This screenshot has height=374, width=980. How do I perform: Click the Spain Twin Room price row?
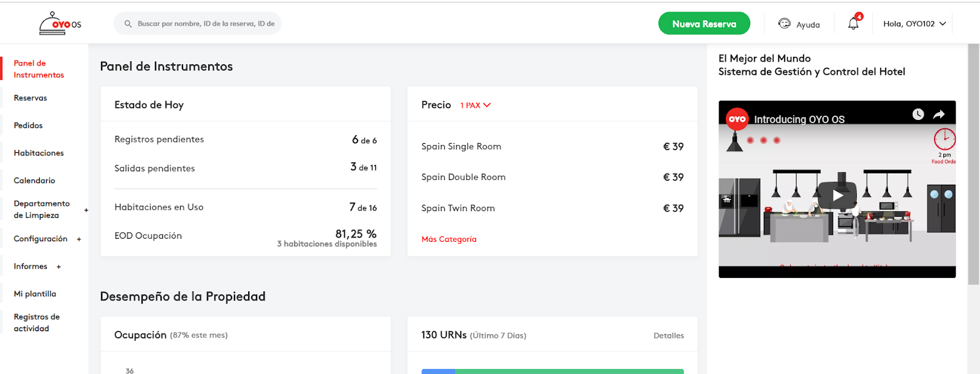[x=552, y=208]
